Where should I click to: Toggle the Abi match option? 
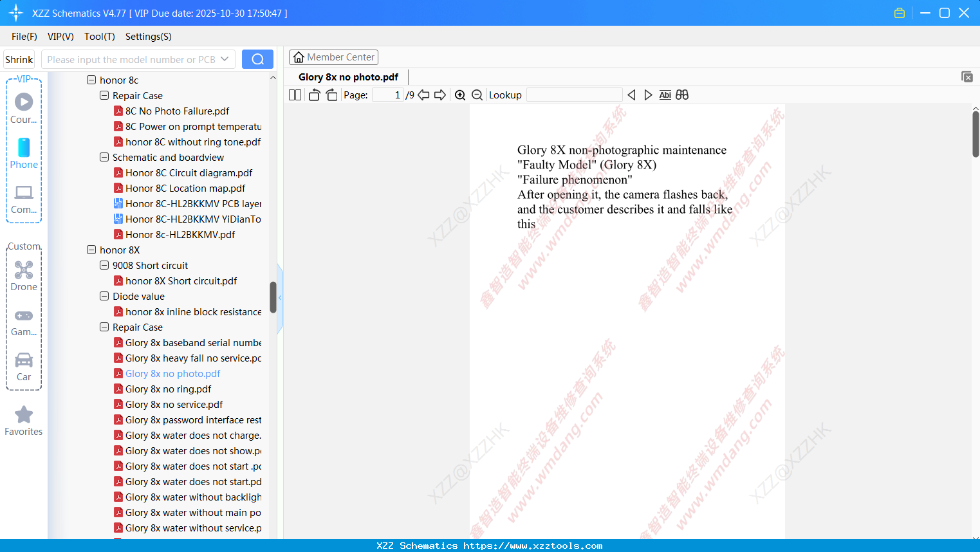tap(665, 95)
